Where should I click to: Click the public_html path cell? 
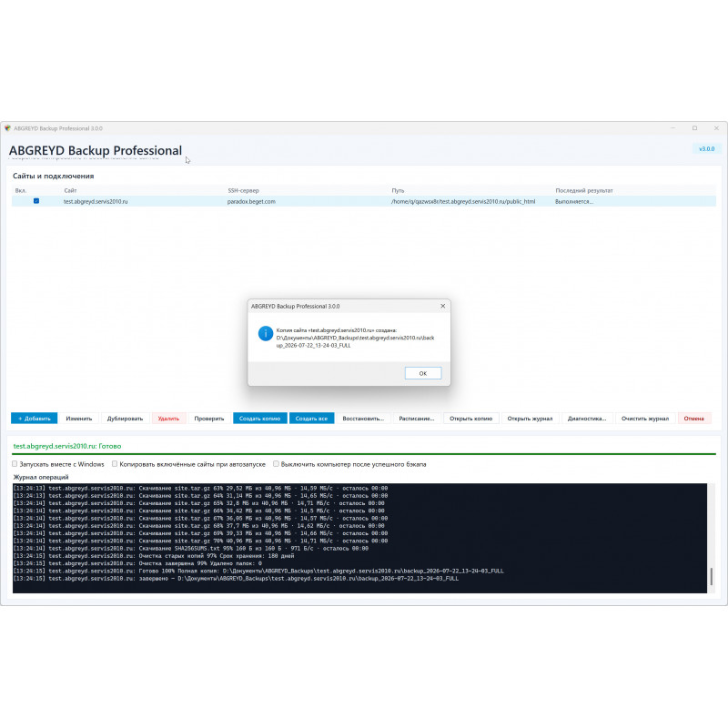463,201
